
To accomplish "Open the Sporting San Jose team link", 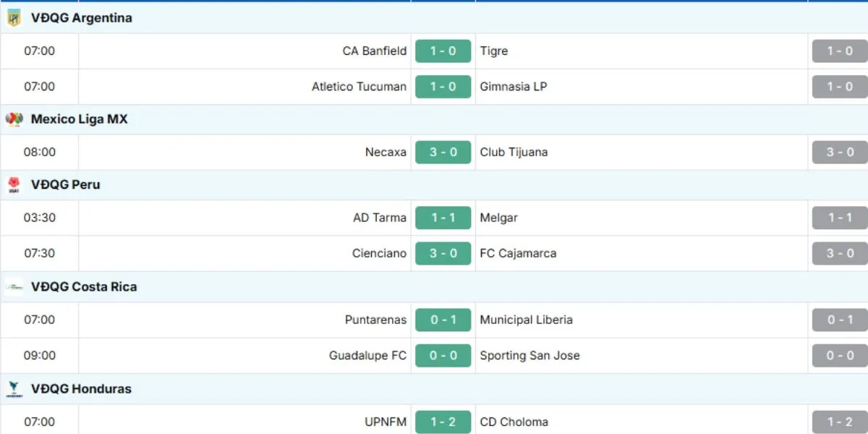I will point(529,356).
